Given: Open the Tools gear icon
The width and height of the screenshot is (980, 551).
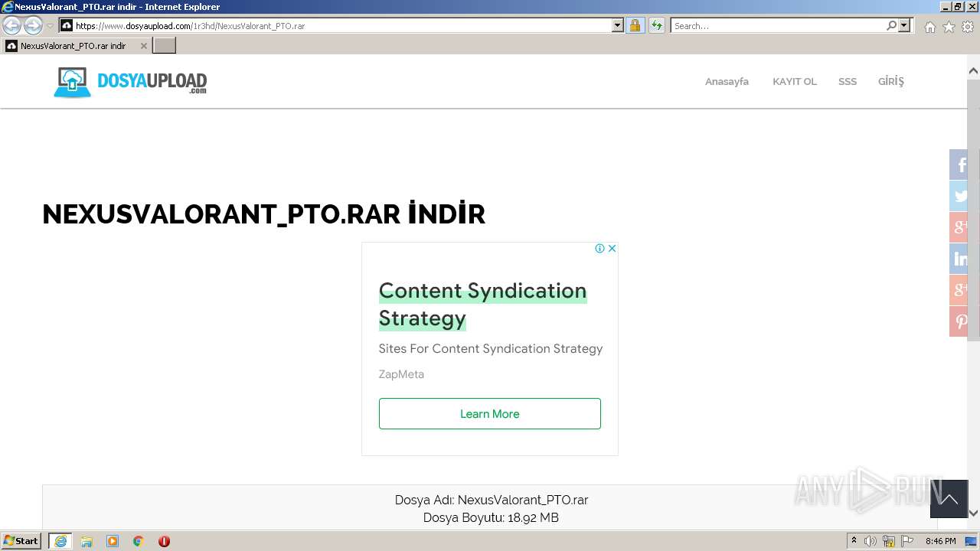Looking at the screenshot, I should 967,27.
